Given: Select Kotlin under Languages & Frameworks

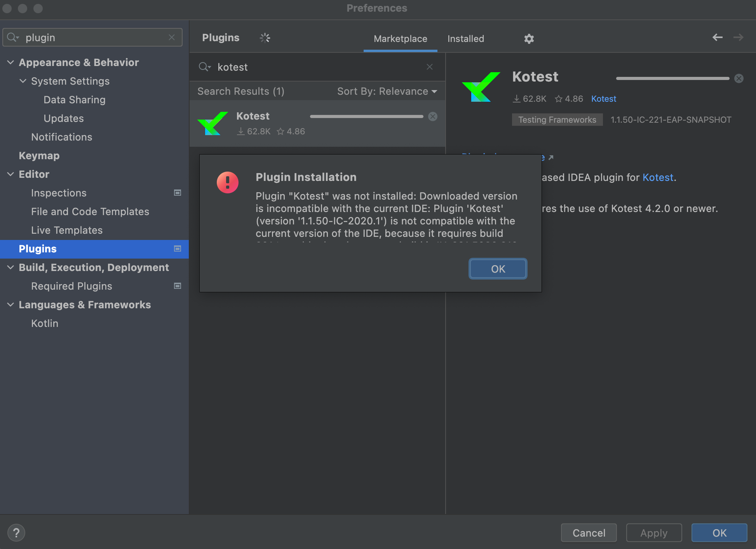Looking at the screenshot, I should [44, 323].
